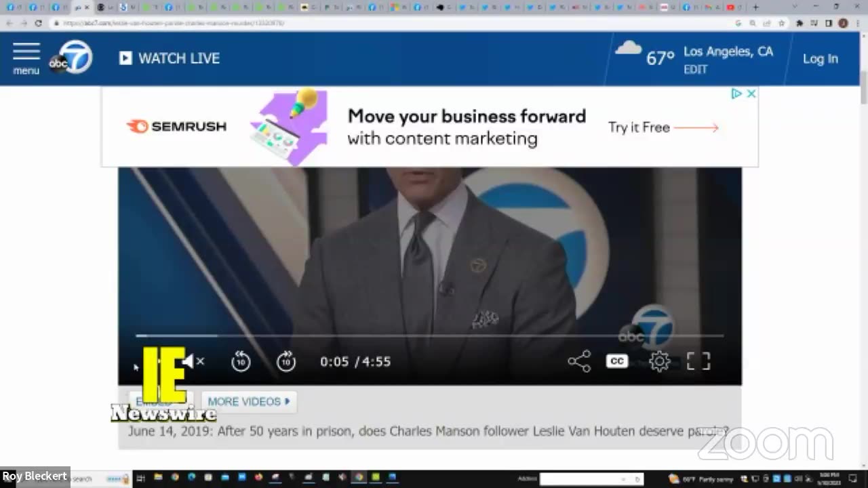Enter fullscreen video mode

click(x=698, y=361)
